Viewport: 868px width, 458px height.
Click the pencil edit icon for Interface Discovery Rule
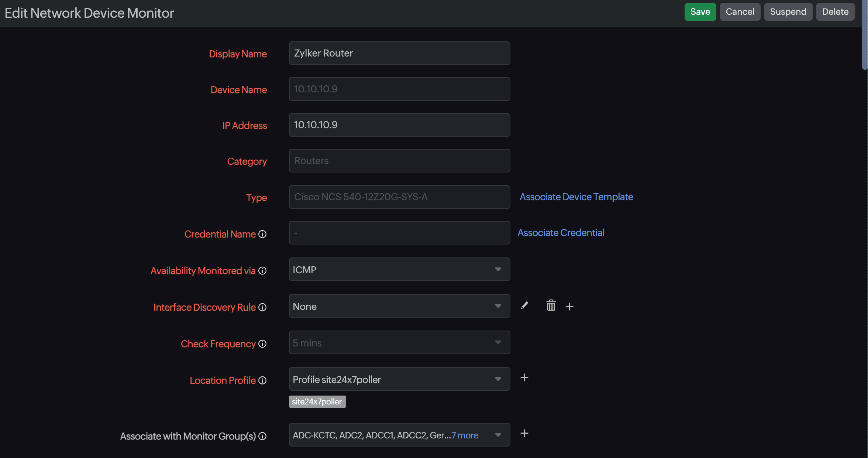coord(524,306)
